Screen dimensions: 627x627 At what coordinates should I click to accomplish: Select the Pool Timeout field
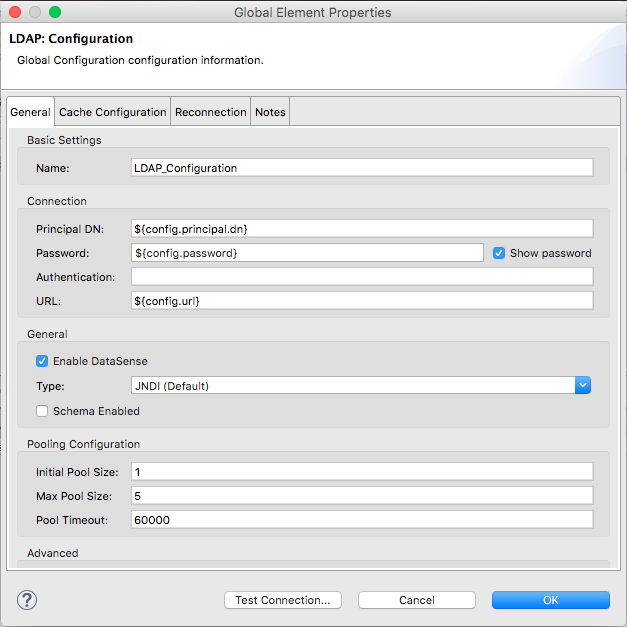point(362,520)
